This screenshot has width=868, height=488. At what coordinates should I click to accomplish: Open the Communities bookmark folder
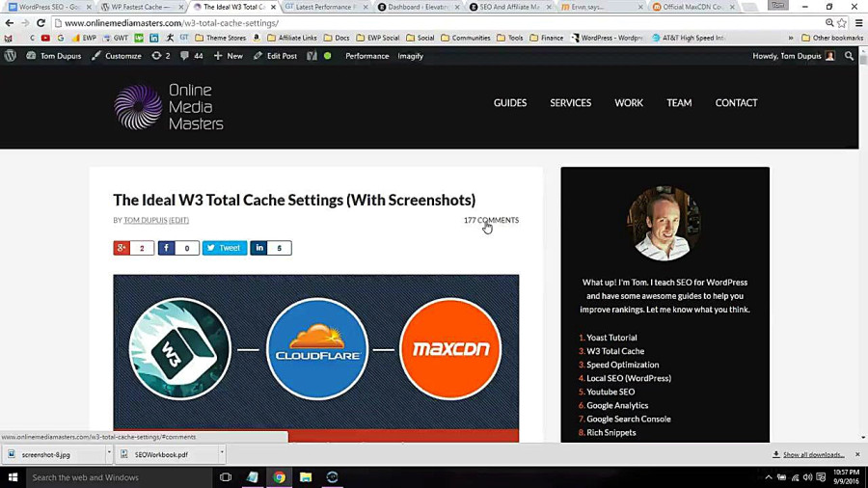coord(466,39)
